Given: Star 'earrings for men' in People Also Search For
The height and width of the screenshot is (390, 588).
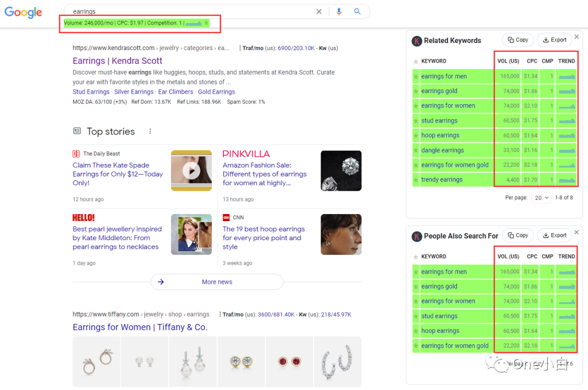Looking at the screenshot, I should point(415,272).
